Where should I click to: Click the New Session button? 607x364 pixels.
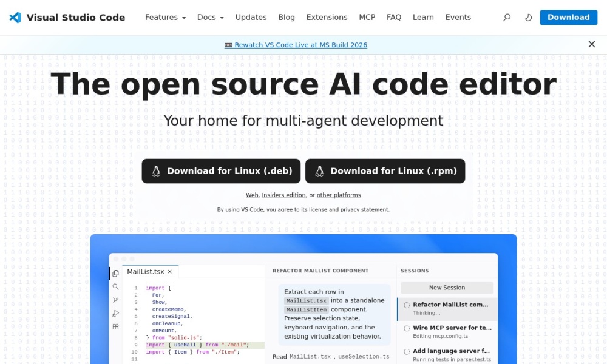click(447, 288)
